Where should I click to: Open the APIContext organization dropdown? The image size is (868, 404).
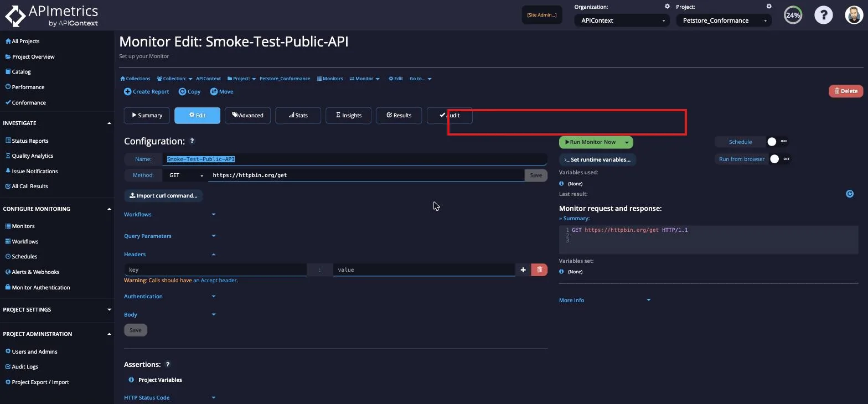[x=622, y=20]
